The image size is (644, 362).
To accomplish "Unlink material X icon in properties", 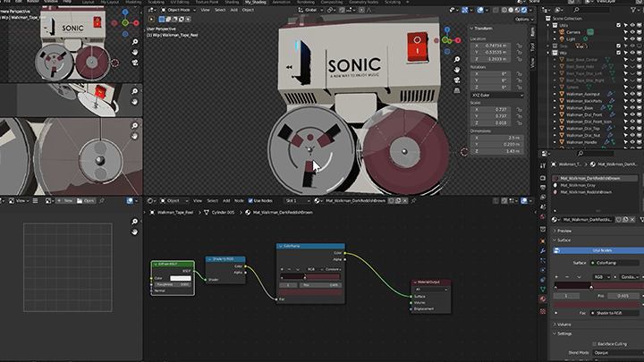I will click(x=632, y=220).
